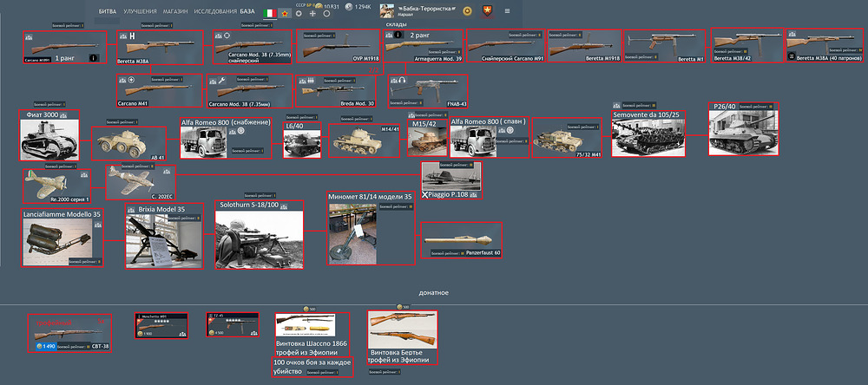This screenshot has height=385, width=868.
Task: Select the P26/40 tank card
Action: tap(744, 128)
